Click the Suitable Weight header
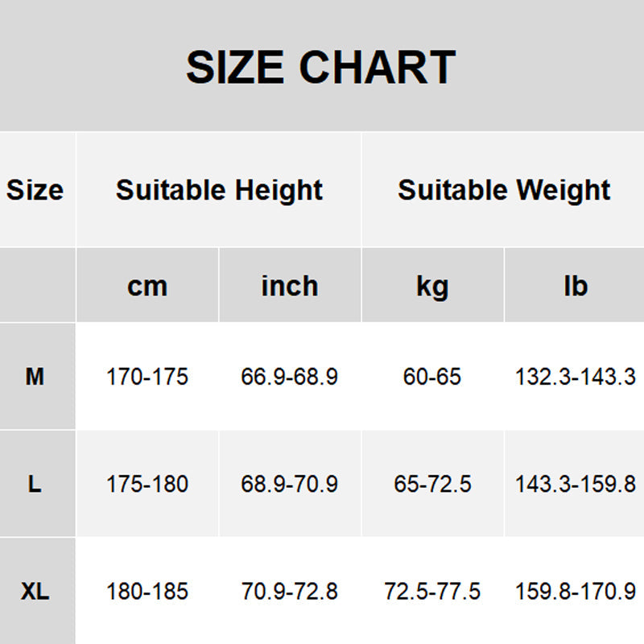Screen dimensions: 644x644 click(504, 191)
